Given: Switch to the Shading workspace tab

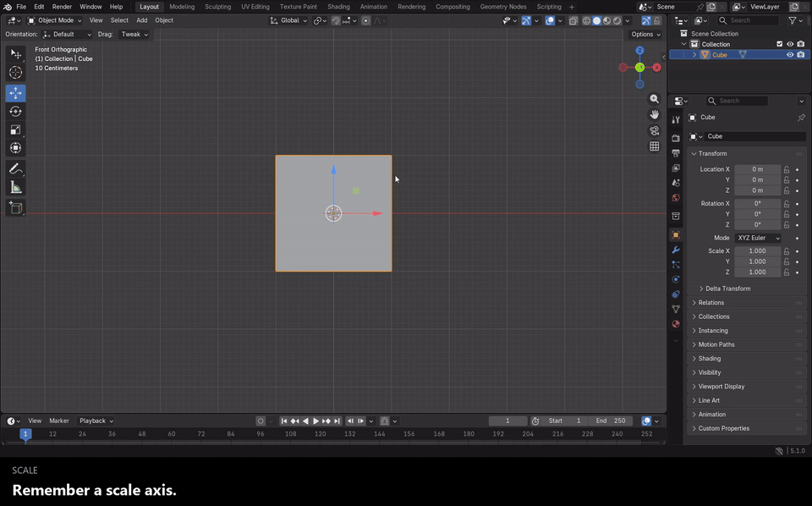Looking at the screenshot, I should click(338, 7).
